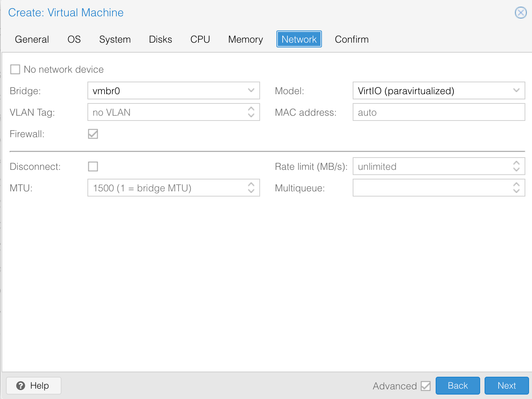Screen dimensions: 532x399
Task: Uncheck the Advanced checkbox
Action: tap(426, 386)
